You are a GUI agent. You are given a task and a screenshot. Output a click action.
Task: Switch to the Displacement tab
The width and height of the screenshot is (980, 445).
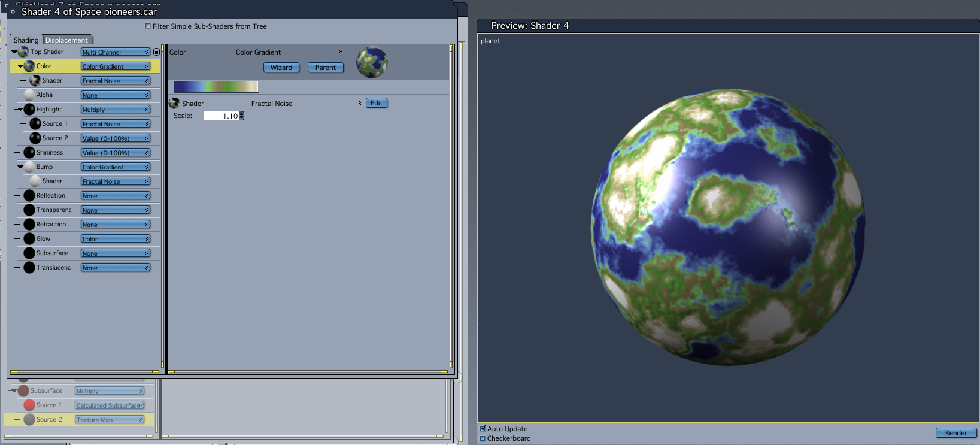[66, 40]
